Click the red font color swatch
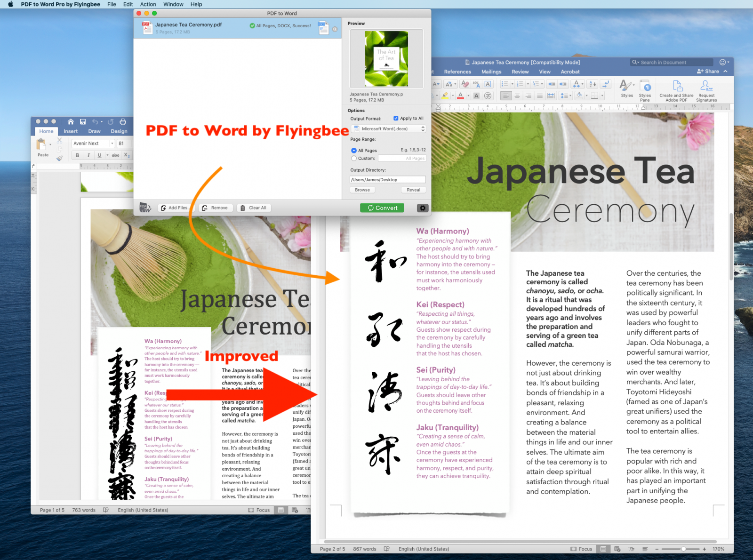The width and height of the screenshot is (753, 560). click(460, 96)
